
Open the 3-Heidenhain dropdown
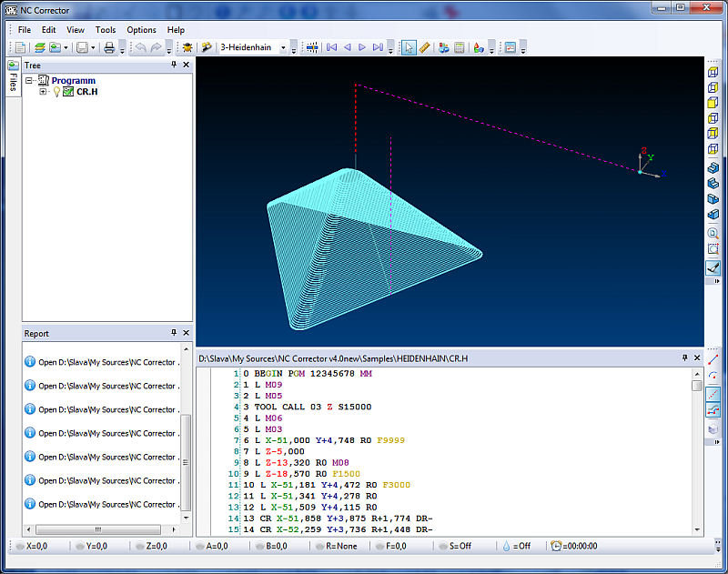[283, 47]
